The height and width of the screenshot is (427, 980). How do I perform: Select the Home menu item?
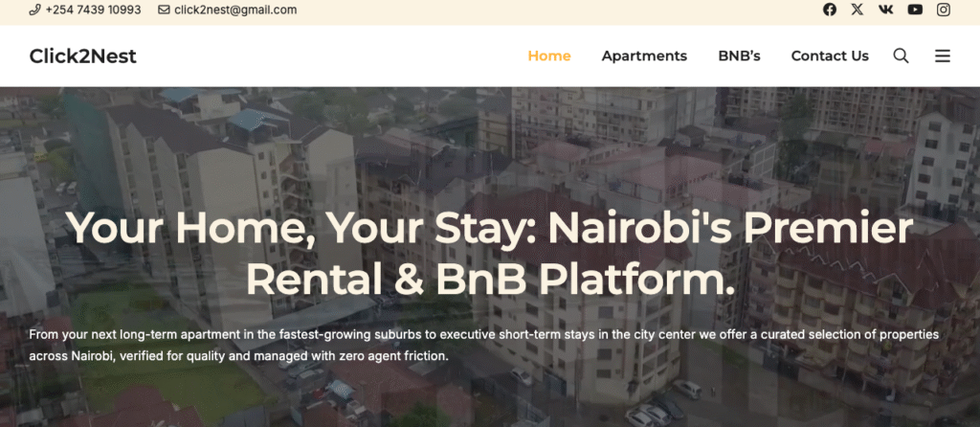click(549, 56)
